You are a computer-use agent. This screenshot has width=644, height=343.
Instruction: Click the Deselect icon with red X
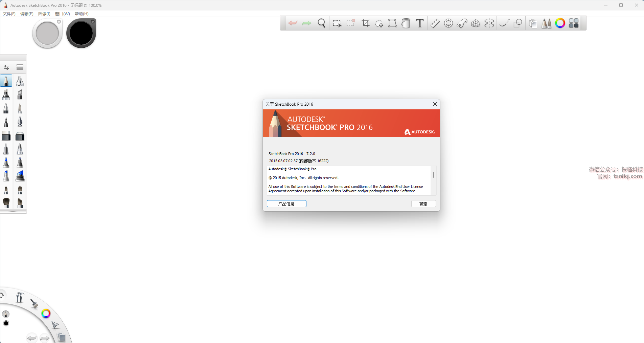351,23
